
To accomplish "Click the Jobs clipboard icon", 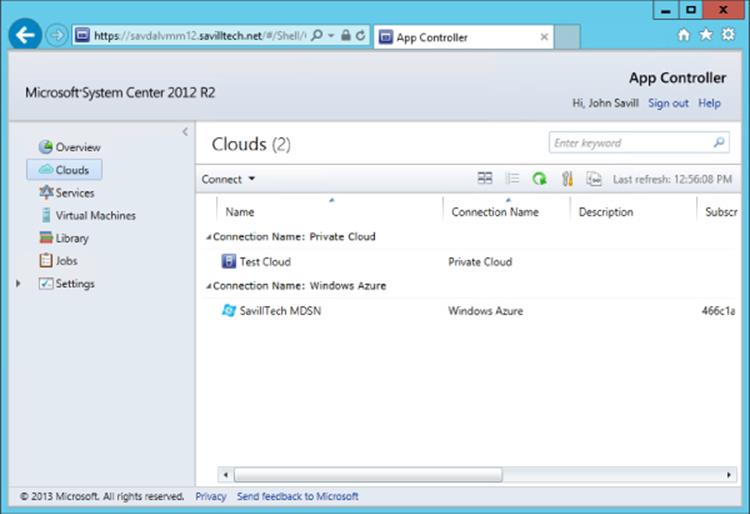I will coord(46,260).
